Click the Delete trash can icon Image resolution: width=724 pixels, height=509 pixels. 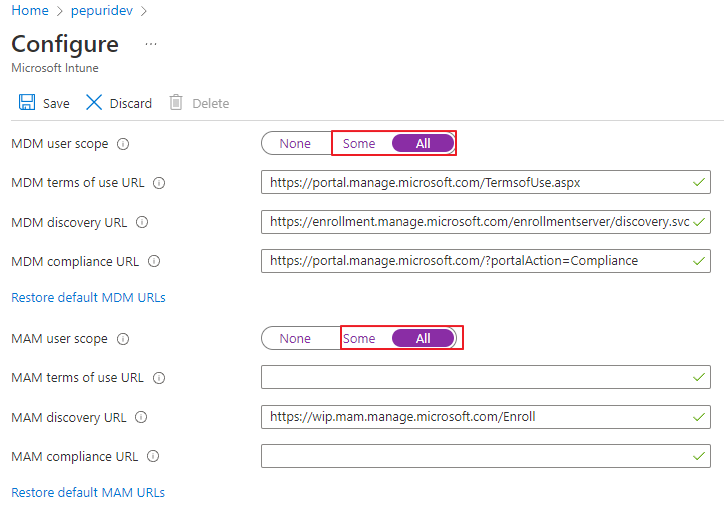click(x=176, y=102)
